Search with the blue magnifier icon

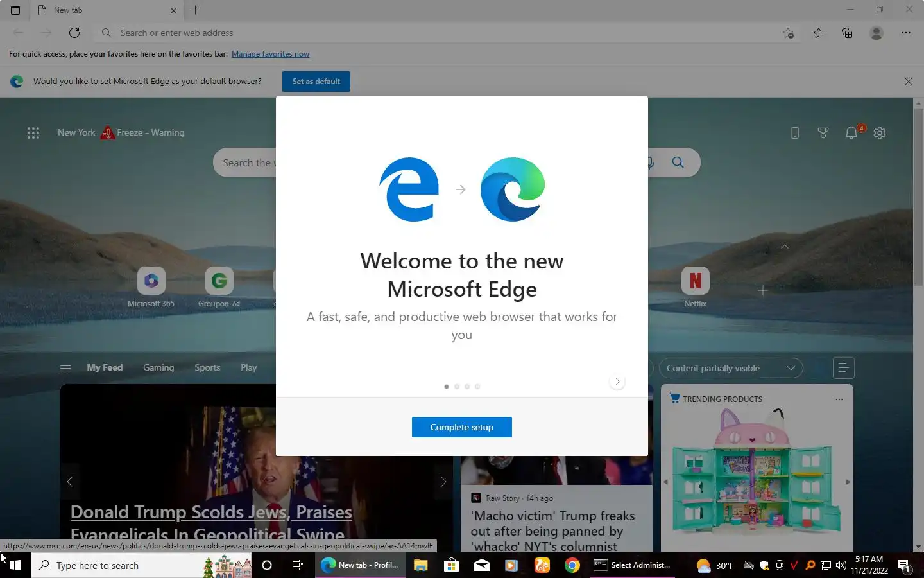click(x=678, y=162)
